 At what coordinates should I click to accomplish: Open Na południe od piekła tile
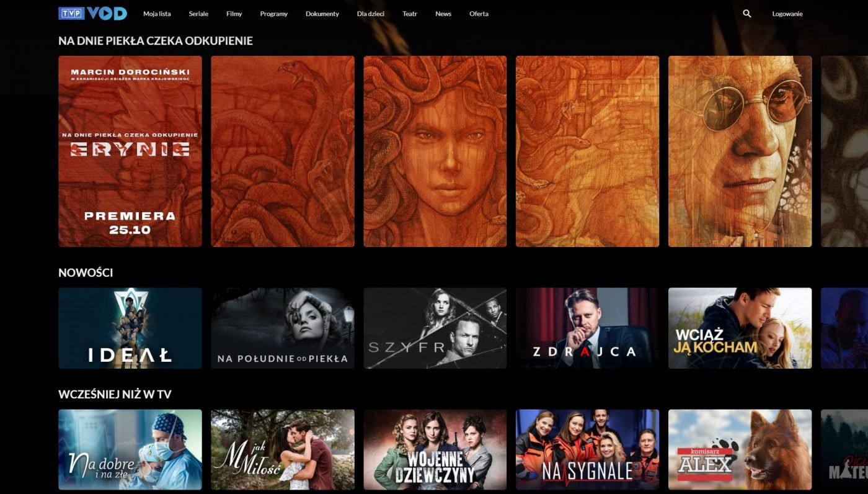pyautogui.click(x=283, y=328)
